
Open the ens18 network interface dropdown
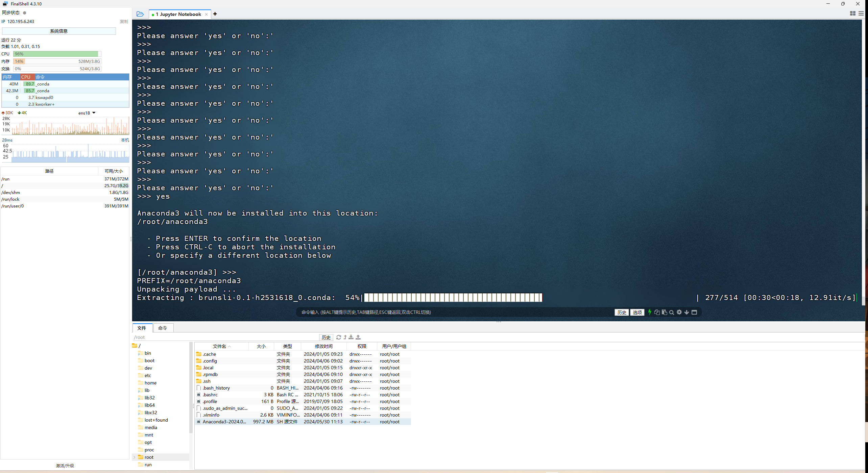87,113
